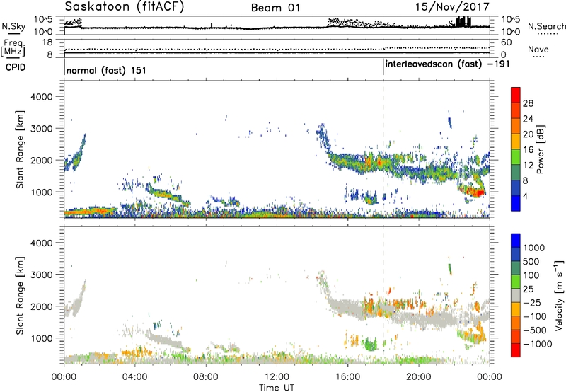This screenshot has height=392, width=566.
Task: Click the "08:00" time tick label
Action: click(206, 377)
